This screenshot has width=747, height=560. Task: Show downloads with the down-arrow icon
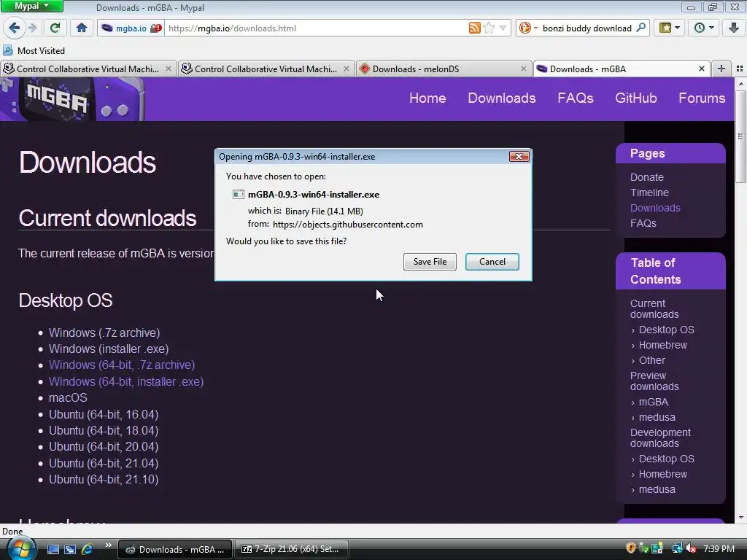click(x=734, y=28)
